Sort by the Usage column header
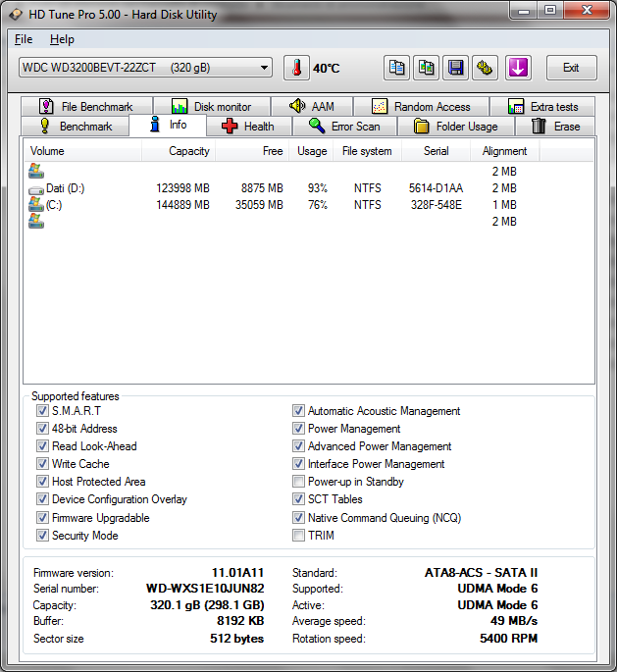Screen dimensions: 617x672 310,151
